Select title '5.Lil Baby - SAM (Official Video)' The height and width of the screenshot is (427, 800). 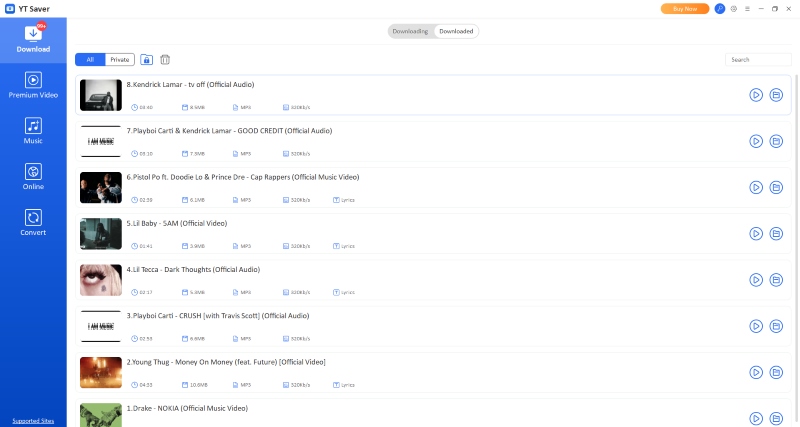177,223
